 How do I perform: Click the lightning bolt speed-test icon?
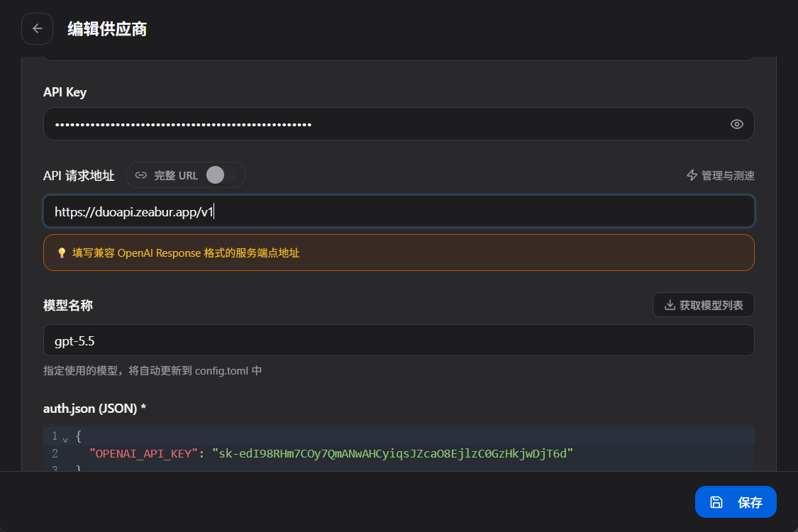pos(692,175)
